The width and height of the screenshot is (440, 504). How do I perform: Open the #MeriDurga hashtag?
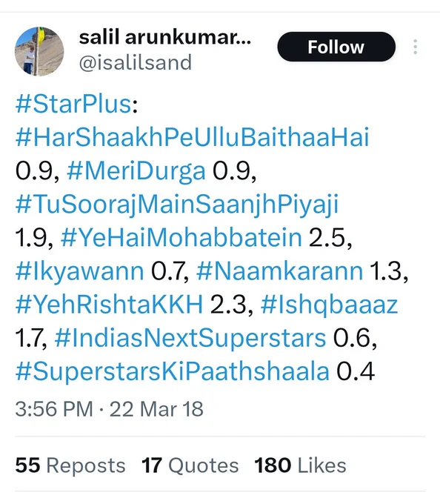[x=136, y=171]
